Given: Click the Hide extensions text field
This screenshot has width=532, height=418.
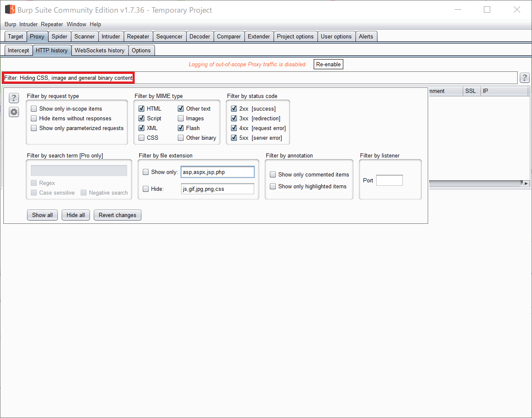Looking at the screenshot, I should point(217,189).
